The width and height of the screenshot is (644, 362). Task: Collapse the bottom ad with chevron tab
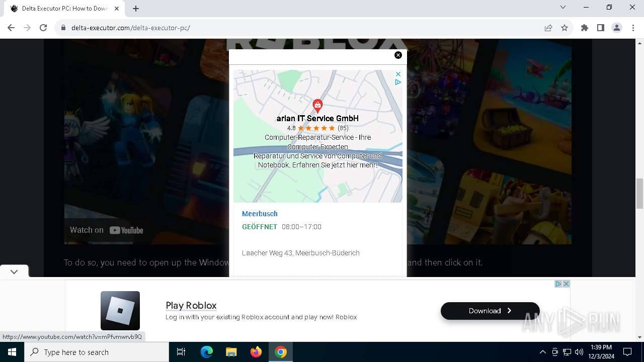(14, 271)
